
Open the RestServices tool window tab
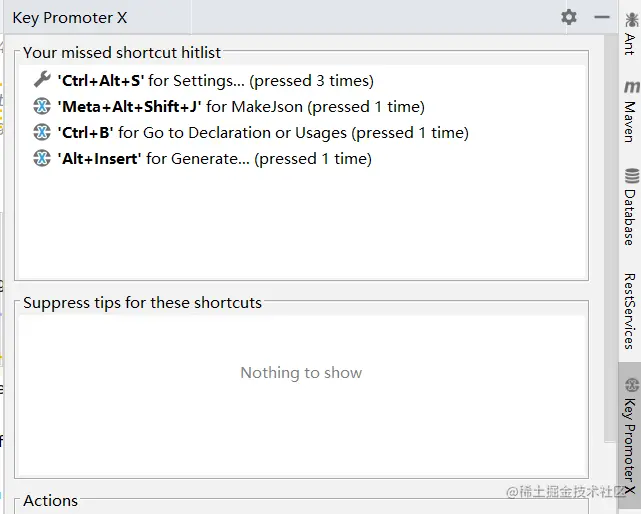630,311
